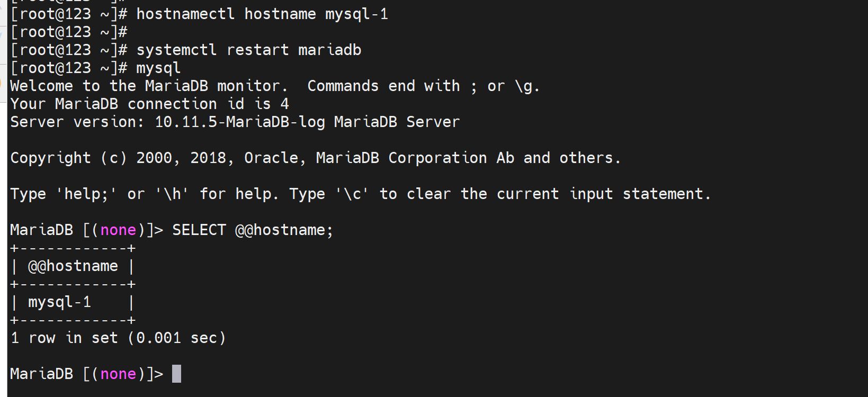Click the "'\c' to clear the current input statement" text
The width and height of the screenshot is (868, 397).
pyautogui.click(x=523, y=194)
